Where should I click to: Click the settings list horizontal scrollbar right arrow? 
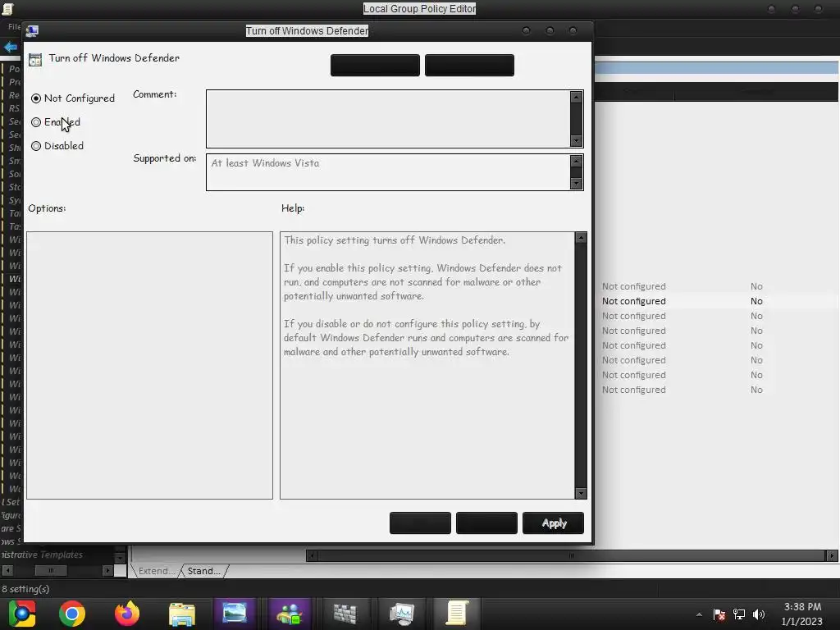tap(832, 555)
